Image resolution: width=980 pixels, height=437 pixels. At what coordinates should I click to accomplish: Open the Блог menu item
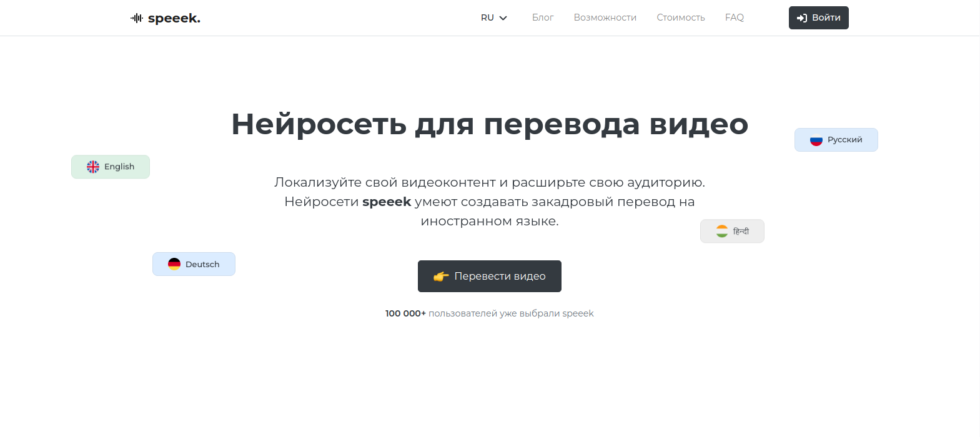click(543, 17)
